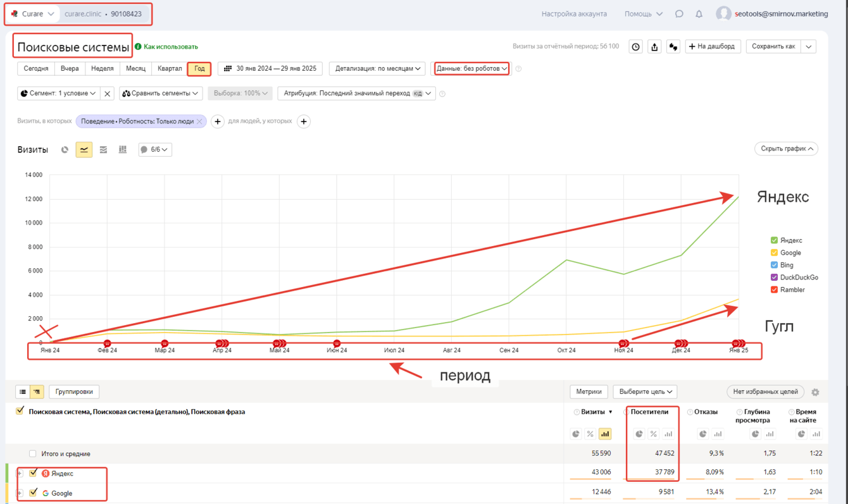Click pie icon under Глубина просмотра column
Image resolution: width=848 pixels, height=504 pixels.
[755, 434]
